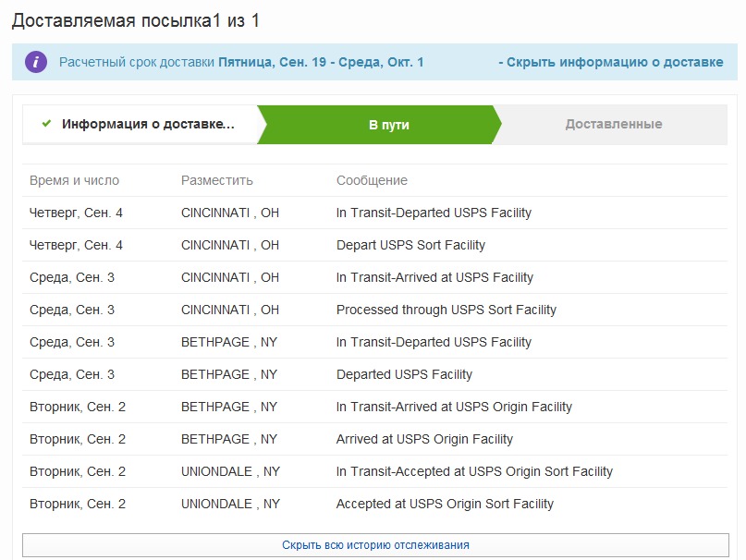Click 'Сообщение' column header

pyautogui.click(x=372, y=180)
